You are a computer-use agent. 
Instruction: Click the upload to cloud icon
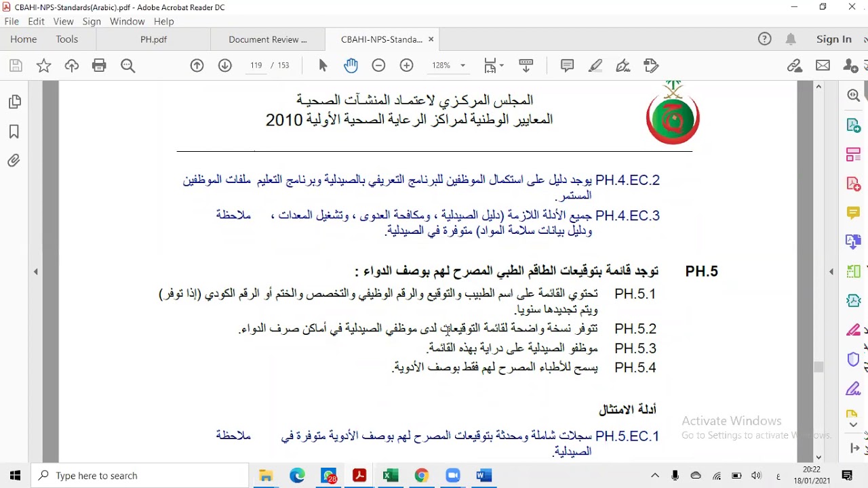point(71,66)
